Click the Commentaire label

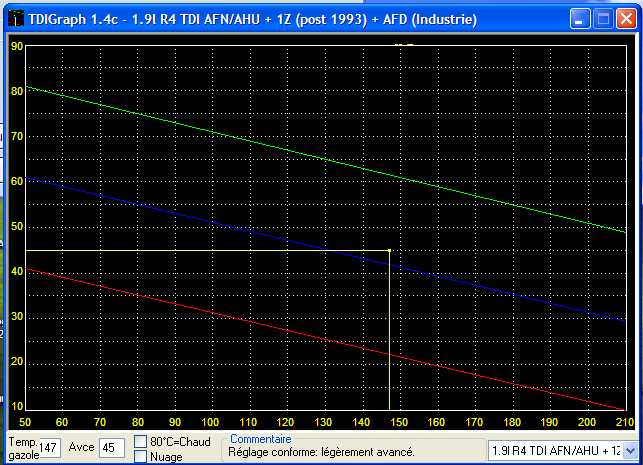260,438
